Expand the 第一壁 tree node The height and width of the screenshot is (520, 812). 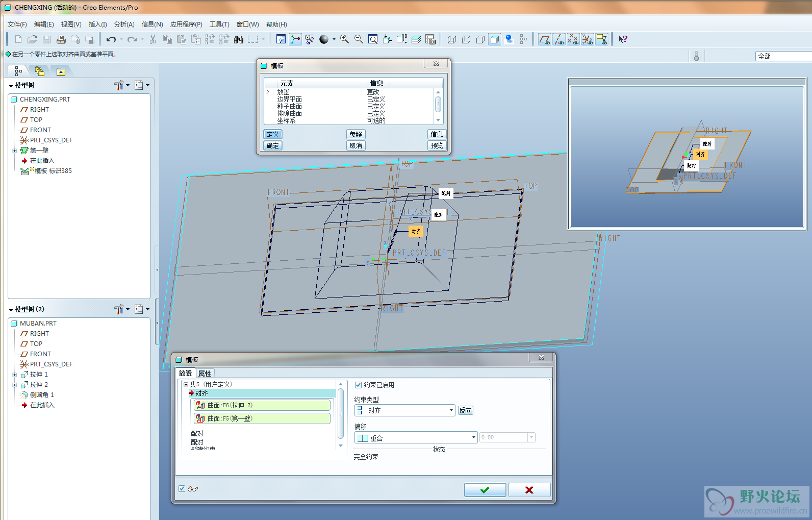coord(15,151)
